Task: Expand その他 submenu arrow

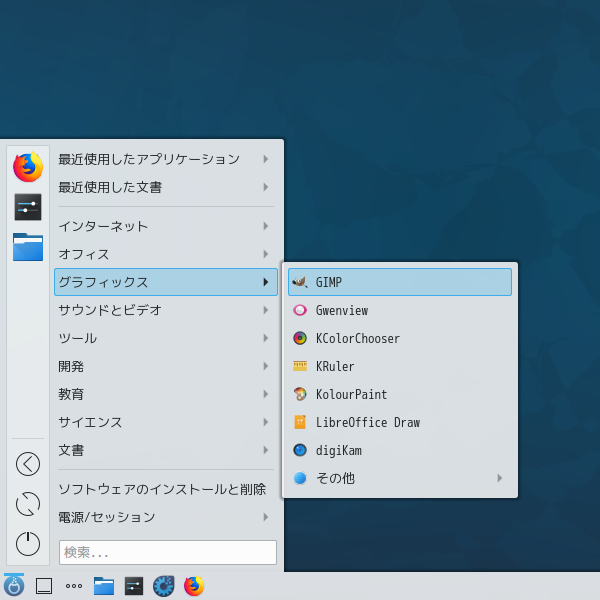Action: click(499, 478)
